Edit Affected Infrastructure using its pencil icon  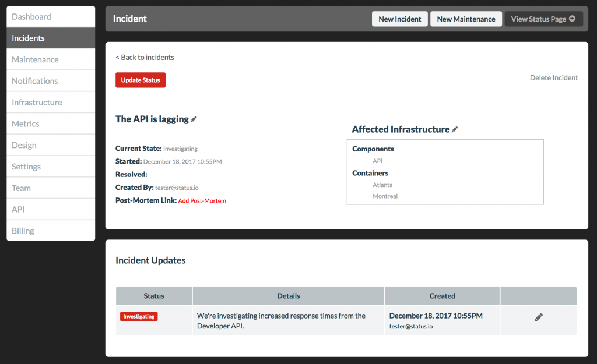pyautogui.click(x=455, y=129)
